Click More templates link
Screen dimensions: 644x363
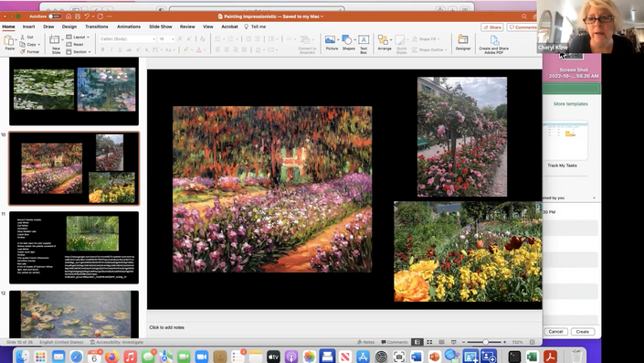coord(571,104)
